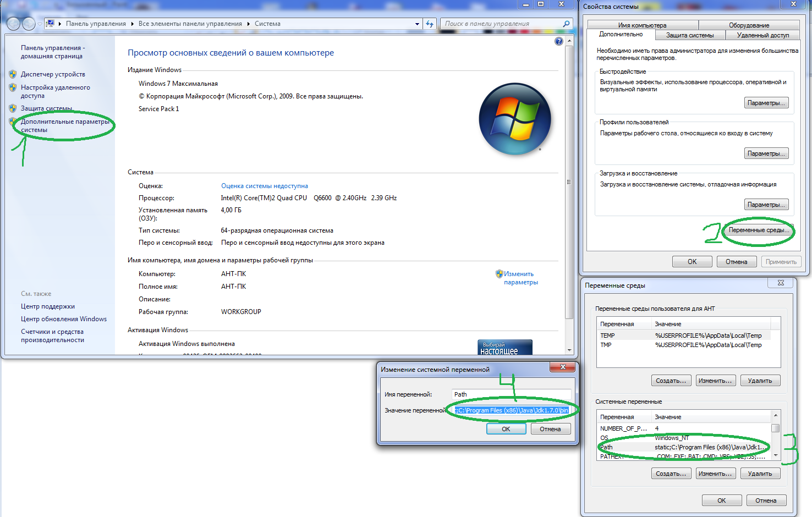Viewport: 812px width, 517px height.
Task: Open the recent pages arrow next to Forward
Action: pyautogui.click(x=40, y=24)
